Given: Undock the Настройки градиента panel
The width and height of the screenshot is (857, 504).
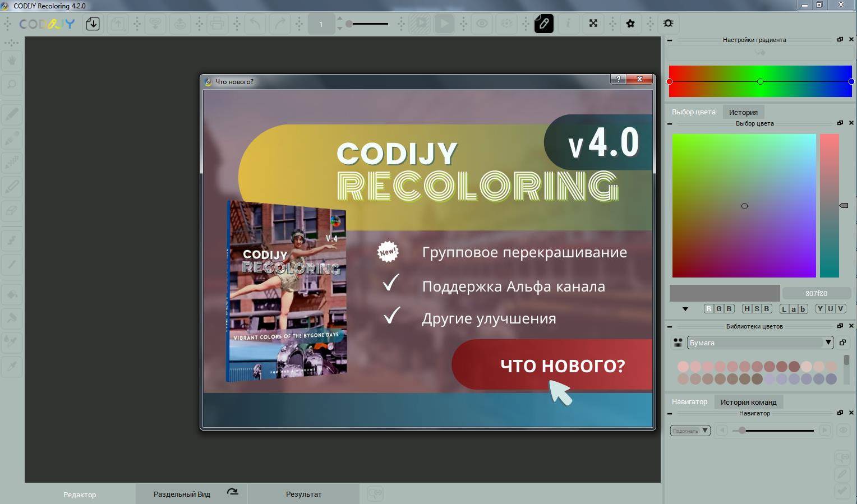Looking at the screenshot, I should click(x=840, y=39).
